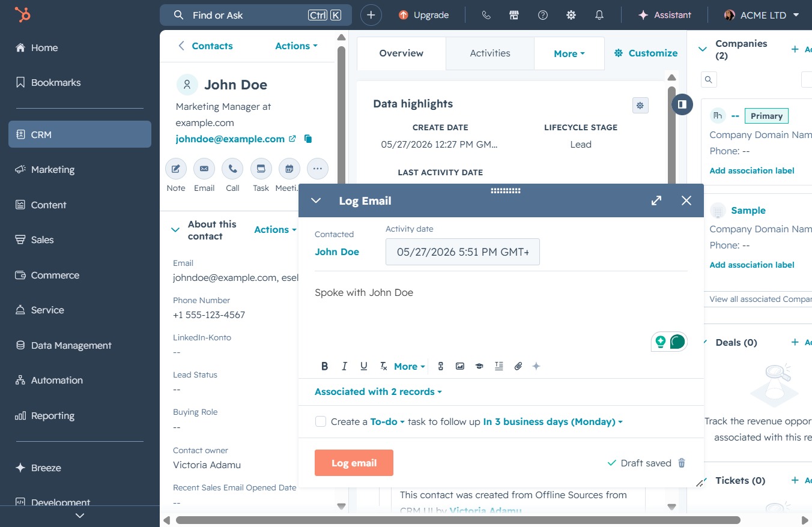Open Data Management in the left sidebar

80,345
